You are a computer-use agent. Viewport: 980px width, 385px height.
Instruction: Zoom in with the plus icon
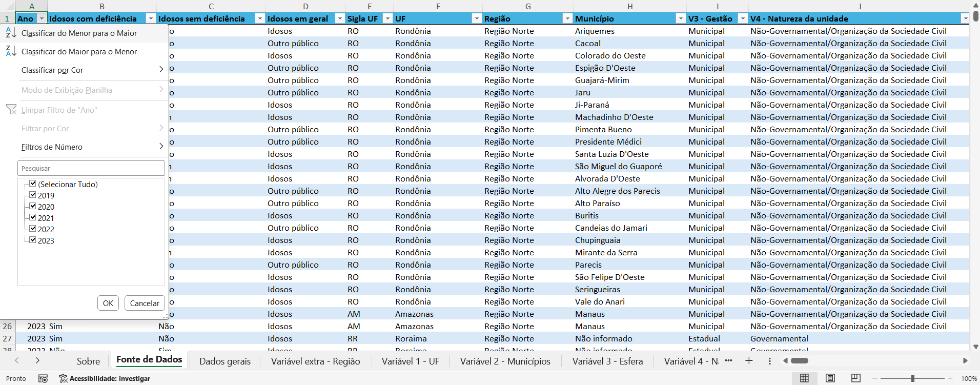(950, 378)
